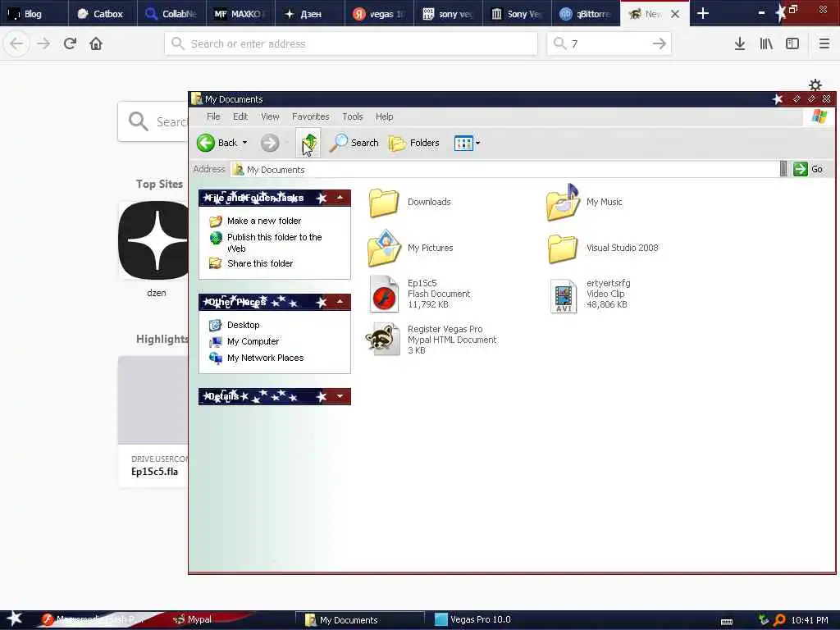Click the Start star button on taskbar
Viewport: 840px width, 630px height.
point(15,619)
